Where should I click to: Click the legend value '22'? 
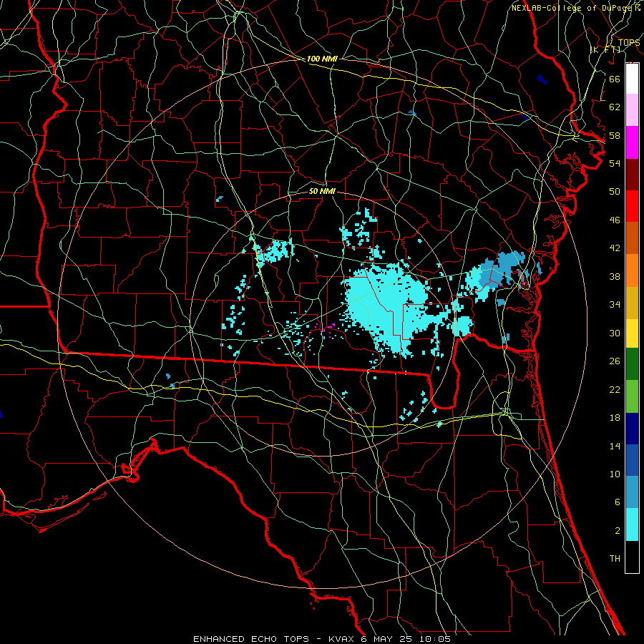tap(615, 389)
